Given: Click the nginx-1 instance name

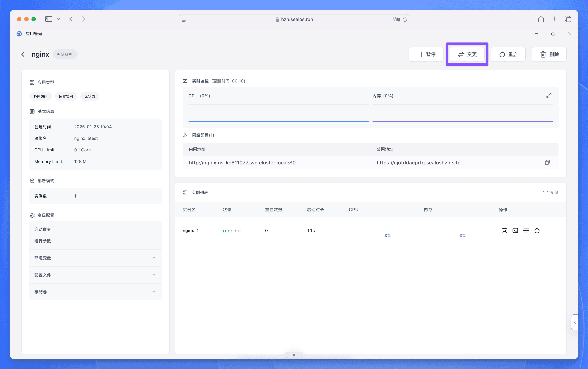Looking at the screenshot, I should tap(191, 231).
